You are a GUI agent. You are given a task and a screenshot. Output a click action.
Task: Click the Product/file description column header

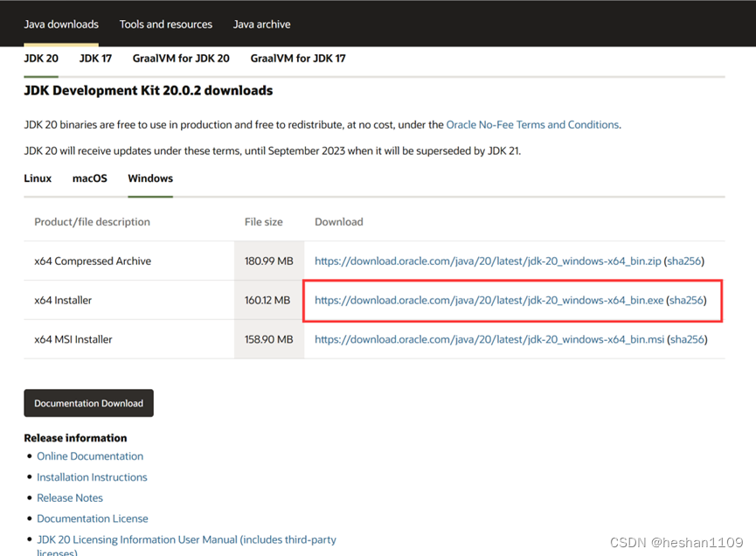[92, 222]
